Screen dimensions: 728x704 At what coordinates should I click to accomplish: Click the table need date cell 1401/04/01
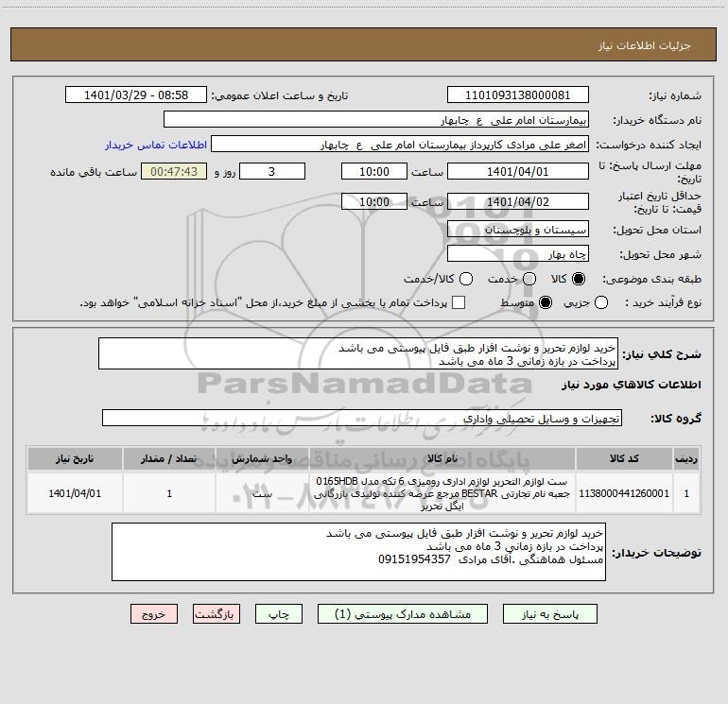(75, 493)
